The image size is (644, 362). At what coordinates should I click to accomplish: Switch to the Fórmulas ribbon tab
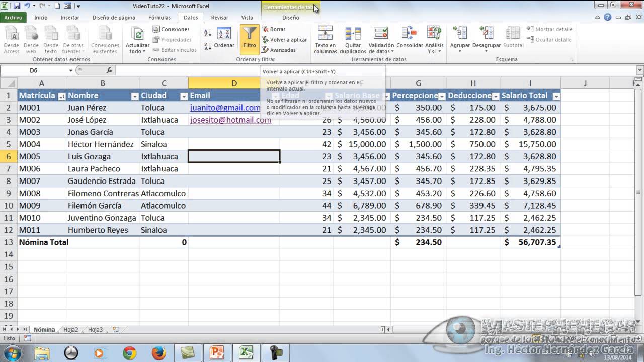[x=159, y=17]
